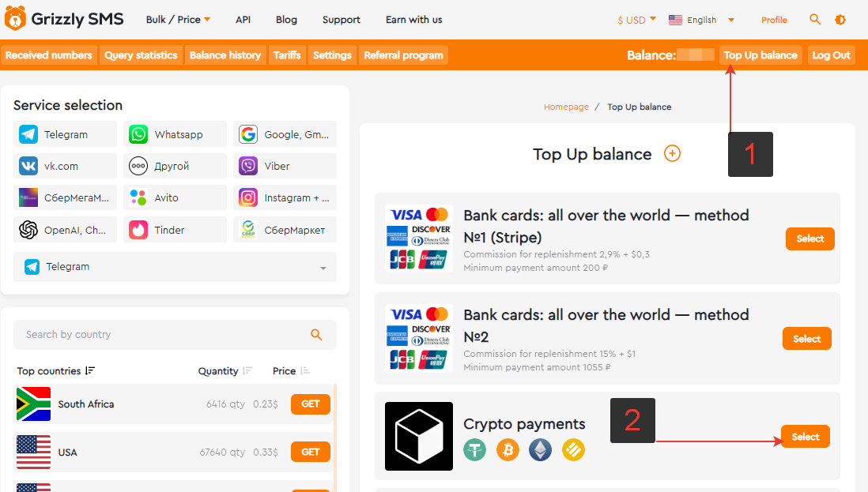Open the Settings tab
The image size is (868, 492).
[x=332, y=55]
